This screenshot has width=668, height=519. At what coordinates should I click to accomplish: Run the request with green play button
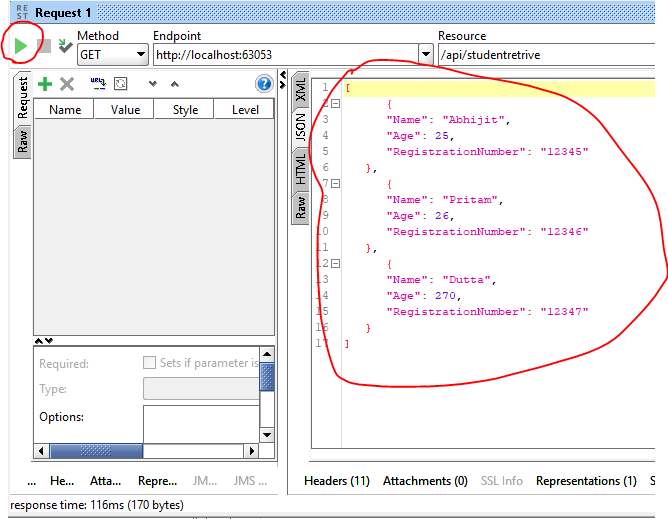pos(20,46)
